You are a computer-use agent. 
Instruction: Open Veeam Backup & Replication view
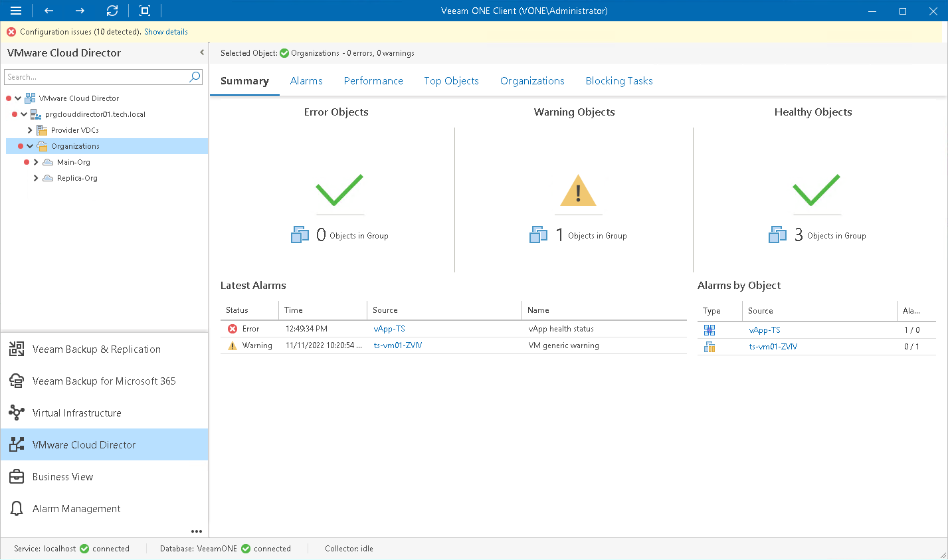coord(96,349)
